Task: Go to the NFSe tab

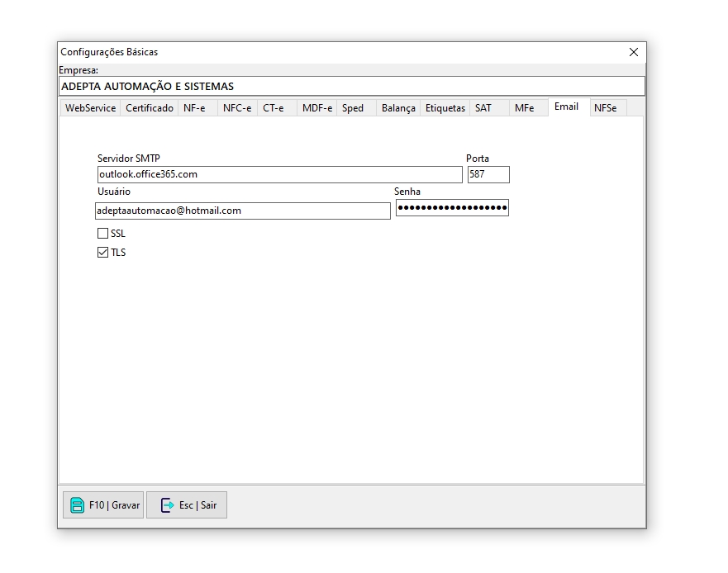Action: (606, 108)
